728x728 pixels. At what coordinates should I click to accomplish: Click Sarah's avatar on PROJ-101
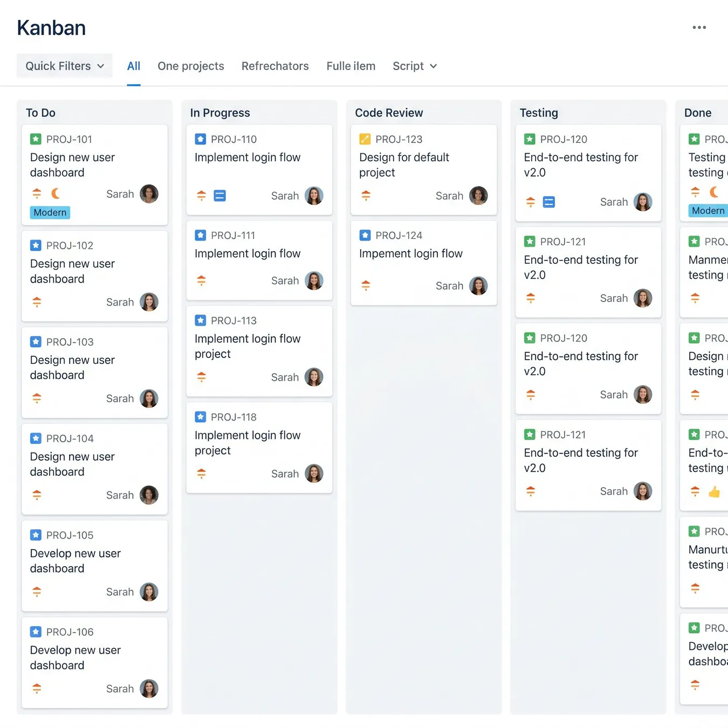tap(149, 194)
